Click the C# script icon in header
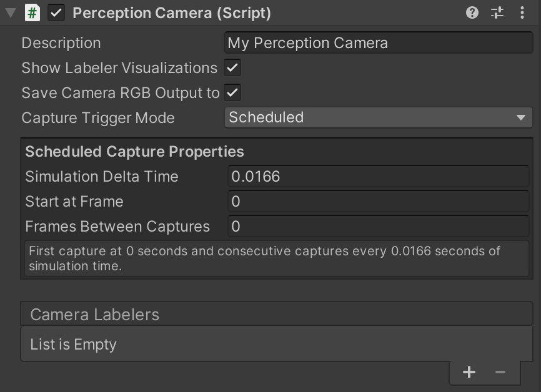This screenshot has height=392, width=541. coord(32,13)
